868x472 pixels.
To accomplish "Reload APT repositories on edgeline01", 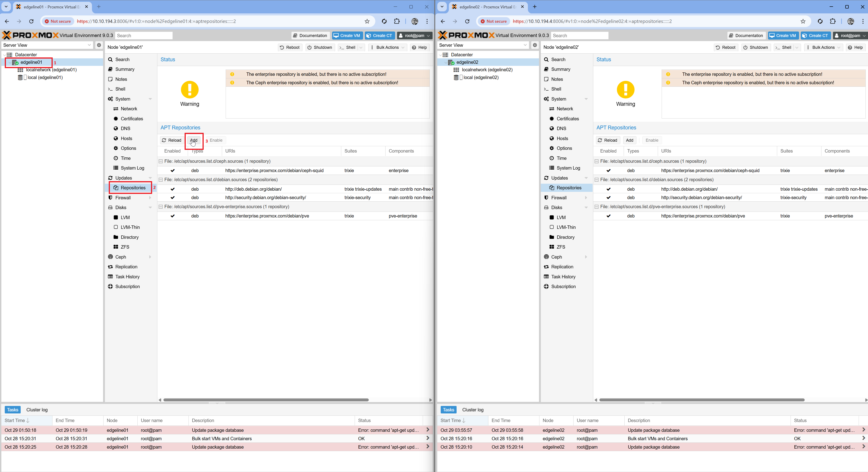I will point(171,140).
